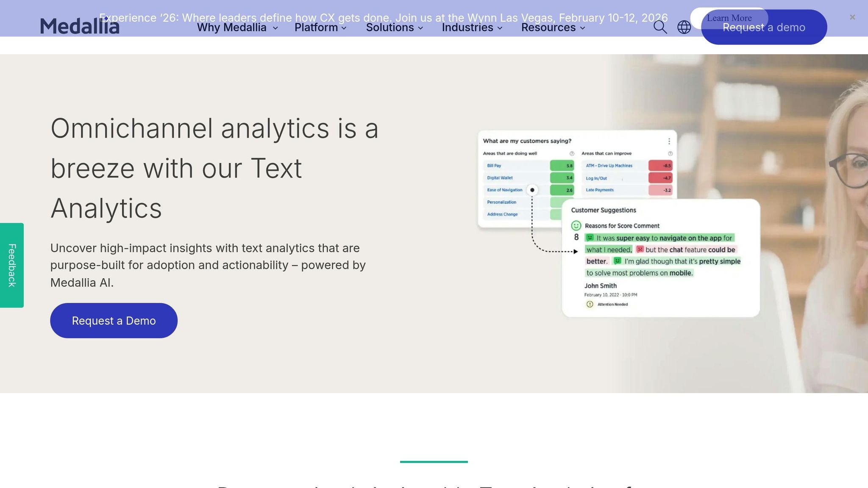Click Request a Demo below the hero paragraph
This screenshot has width=868, height=488.
[x=114, y=321]
